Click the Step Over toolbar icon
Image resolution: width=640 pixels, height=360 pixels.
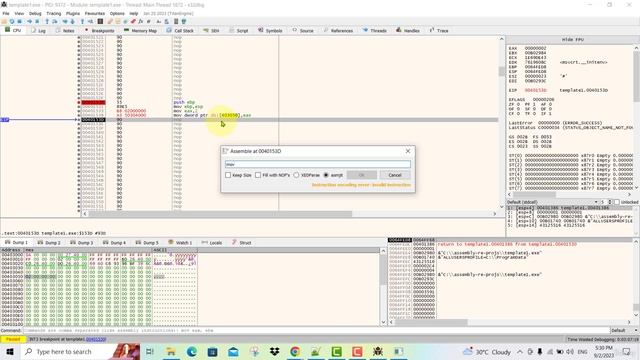pos(55,21)
